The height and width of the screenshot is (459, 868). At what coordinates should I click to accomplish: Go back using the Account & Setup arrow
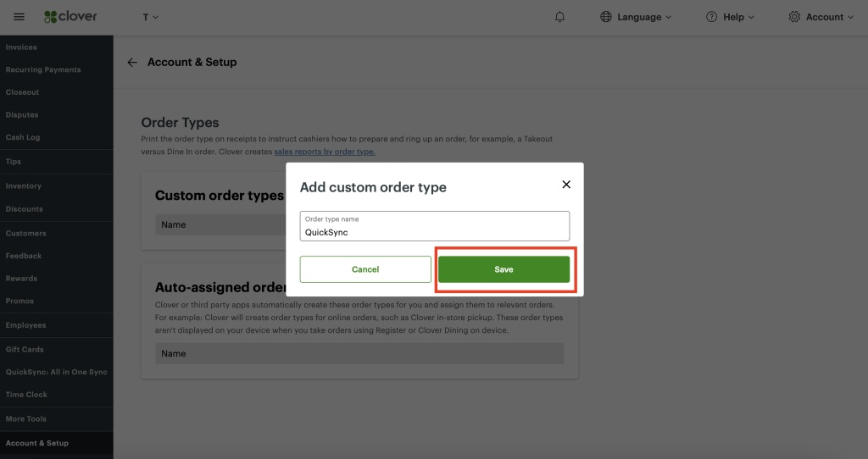click(x=131, y=63)
